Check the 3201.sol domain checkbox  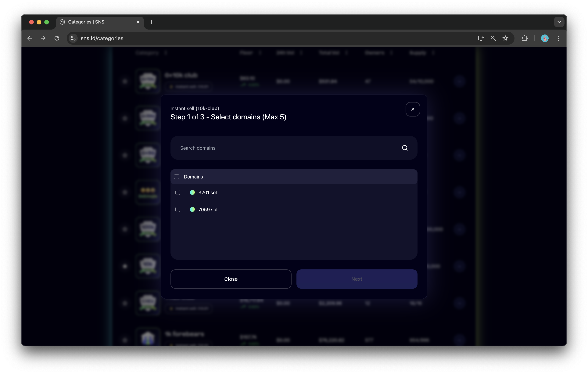tap(178, 192)
